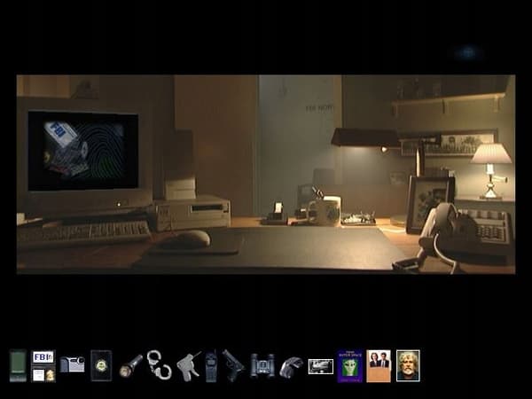Choose the flashlight from inventory
Viewport: 532px width, 399px height.
131,365
